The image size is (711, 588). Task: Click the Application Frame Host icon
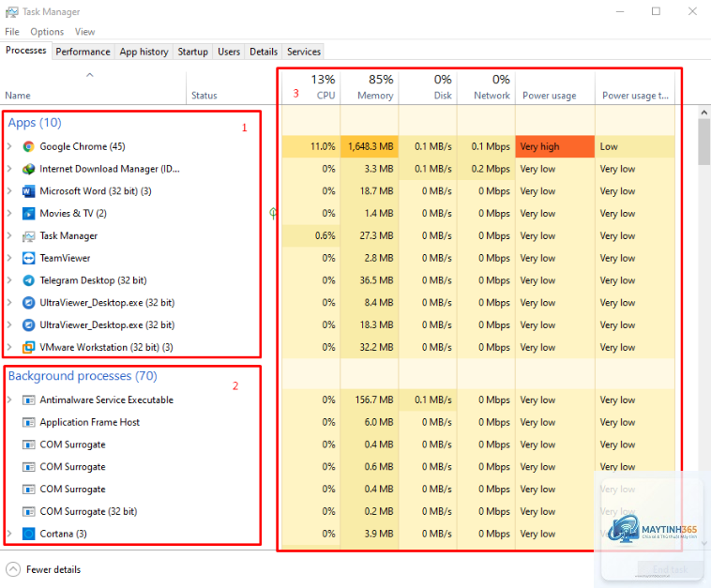point(28,422)
